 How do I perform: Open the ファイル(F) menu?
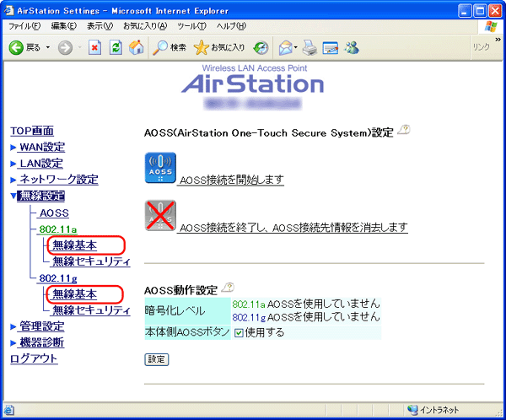tap(24, 26)
